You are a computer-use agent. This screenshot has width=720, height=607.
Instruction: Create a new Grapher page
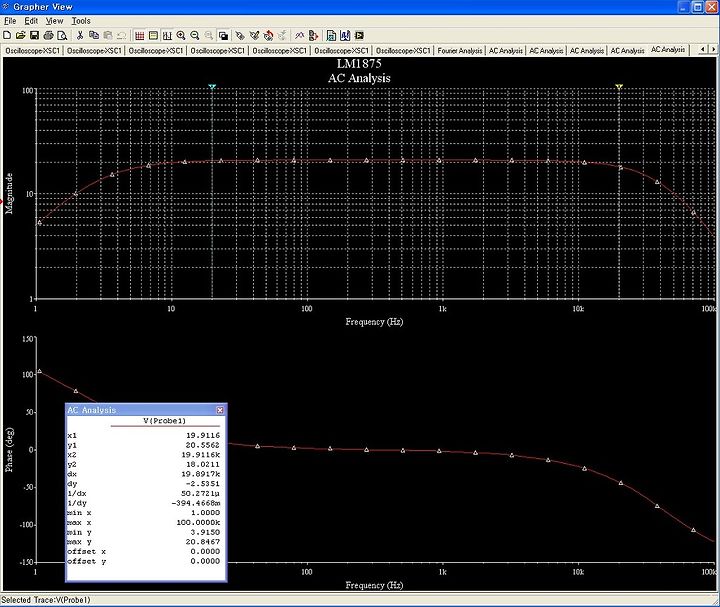coord(7,35)
